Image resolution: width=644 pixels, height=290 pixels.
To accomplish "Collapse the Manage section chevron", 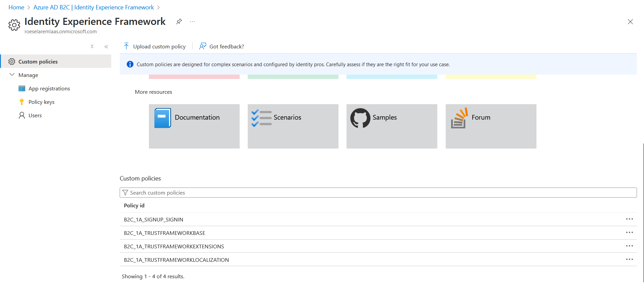I will pyautogui.click(x=12, y=75).
